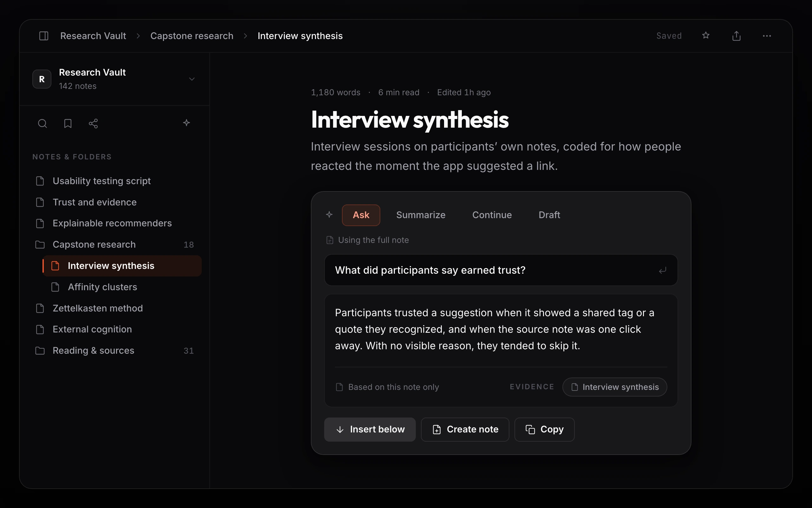The height and width of the screenshot is (508, 812).
Task: Click the Insert below button
Action: [x=370, y=429]
